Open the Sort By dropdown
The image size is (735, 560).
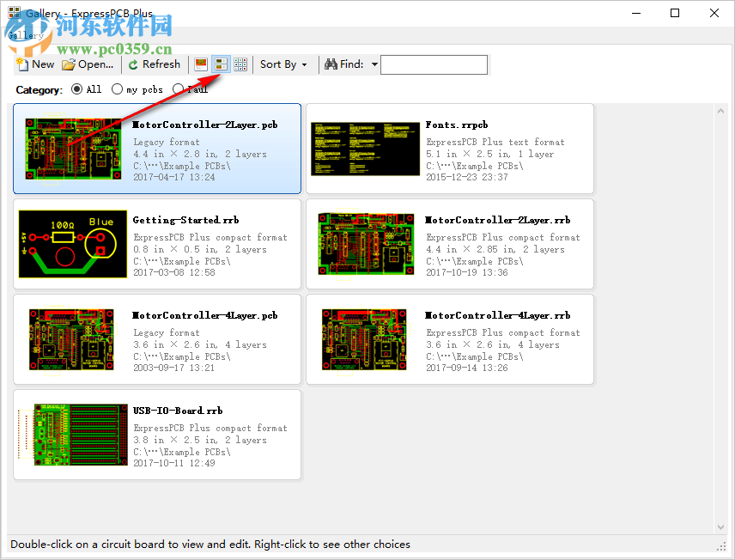(284, 64)
